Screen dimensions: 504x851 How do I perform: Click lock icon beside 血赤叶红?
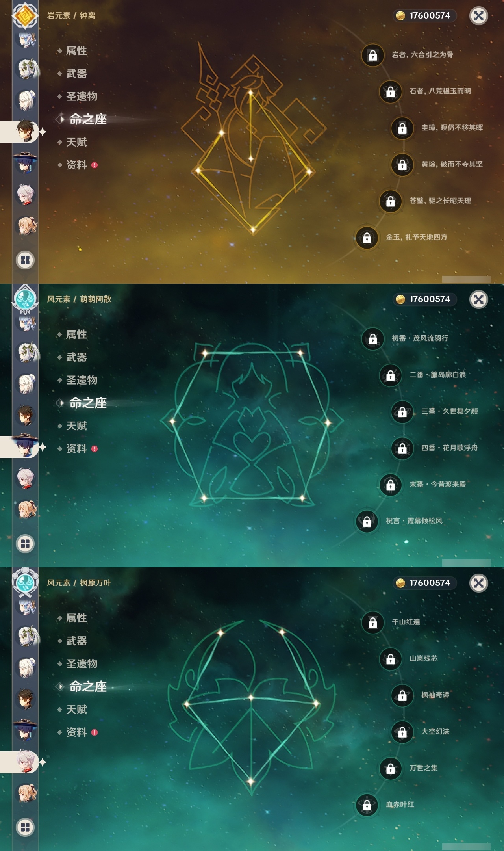[x=367, y=805]
